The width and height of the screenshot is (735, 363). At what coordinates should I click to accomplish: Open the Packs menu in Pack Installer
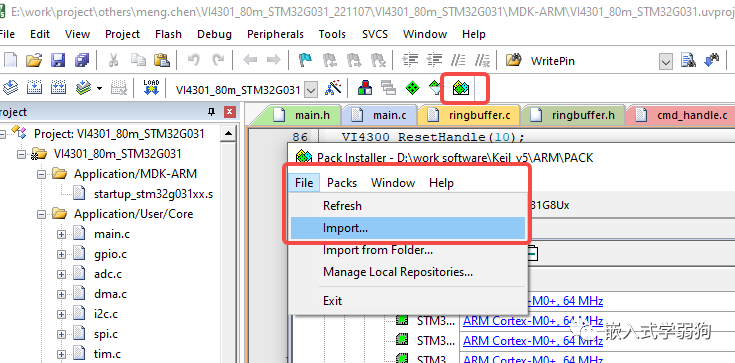click(342, 183)
